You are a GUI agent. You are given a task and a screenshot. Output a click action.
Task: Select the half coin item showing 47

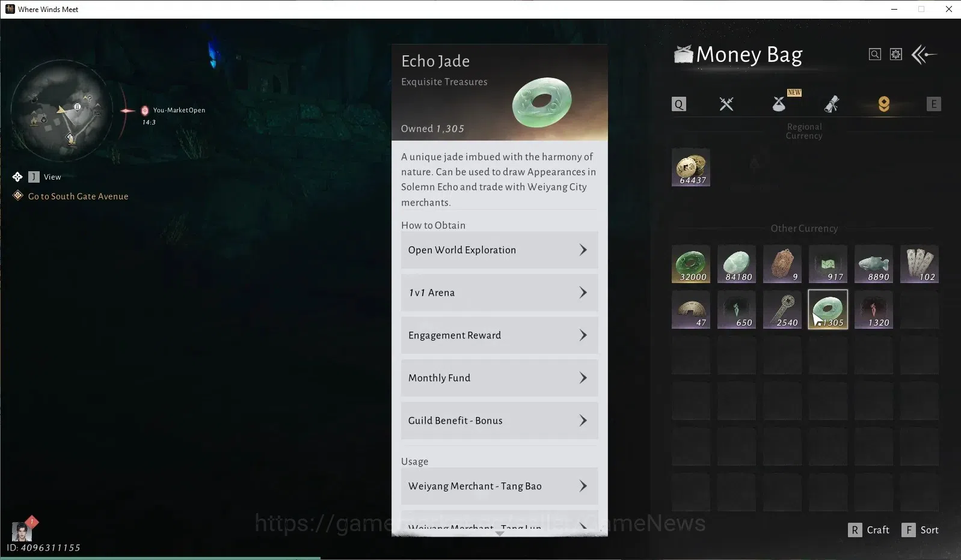click(691, 309)
